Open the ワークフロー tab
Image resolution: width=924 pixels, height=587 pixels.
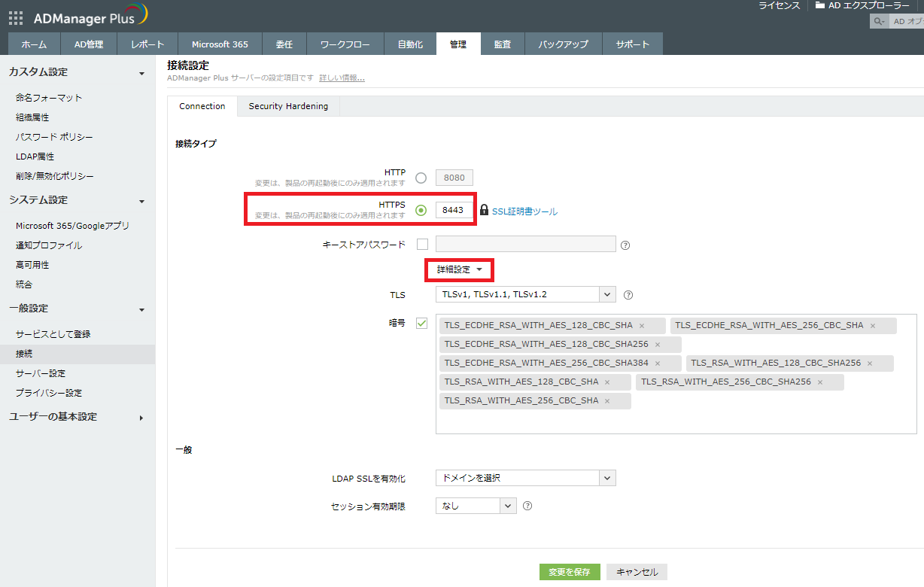[345, 44]
